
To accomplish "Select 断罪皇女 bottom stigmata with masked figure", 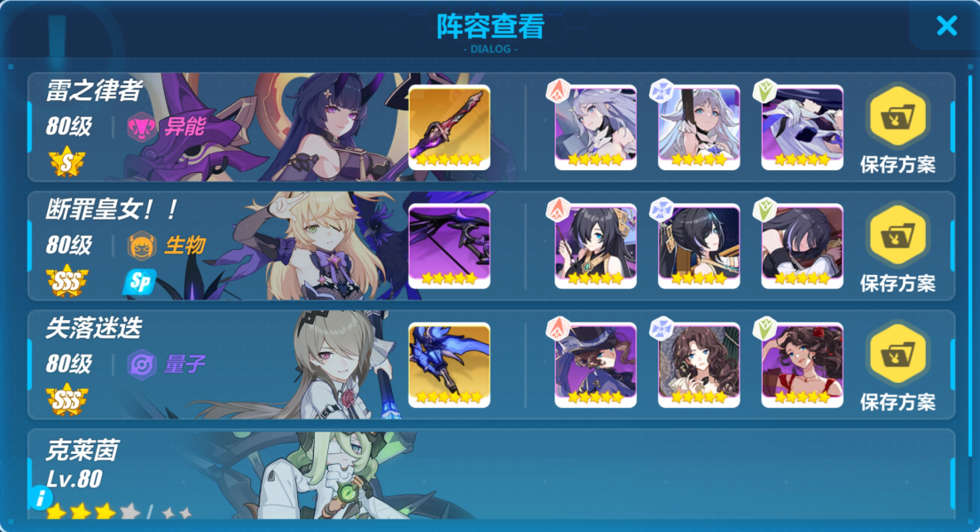I will tap(802, 246).
